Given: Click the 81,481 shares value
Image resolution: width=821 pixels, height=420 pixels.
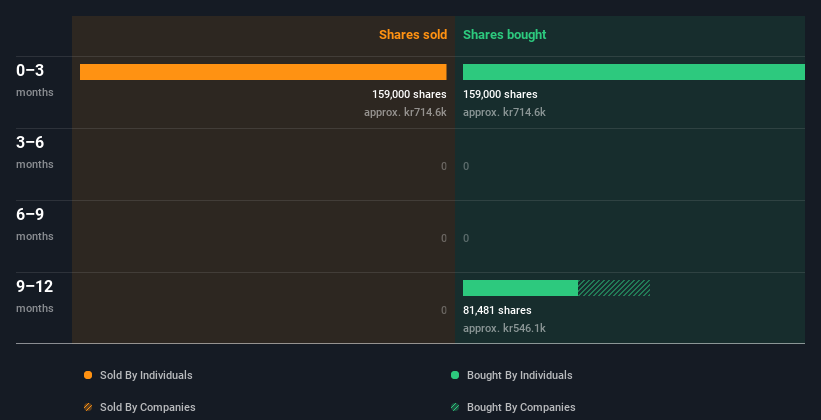Looking at the screenshot, I should tap(497, 310).
